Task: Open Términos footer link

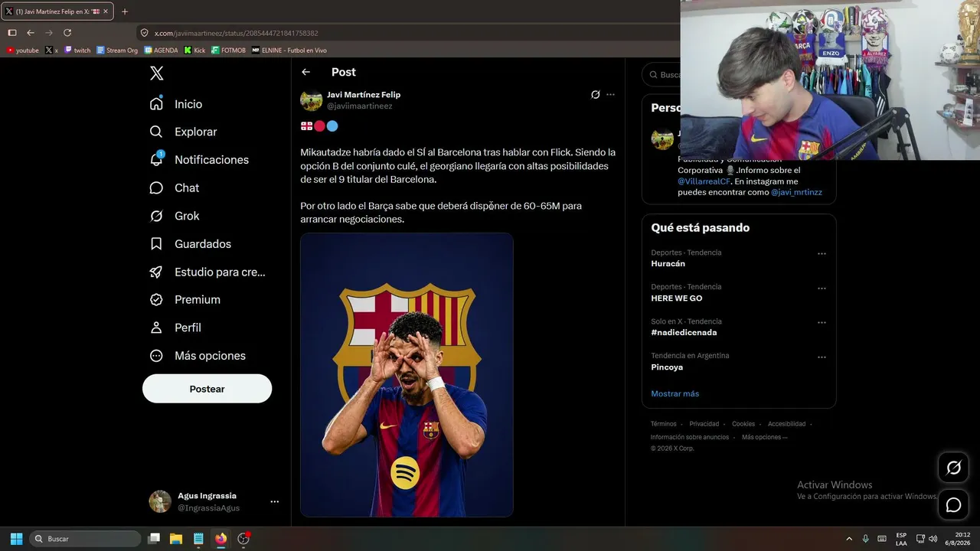Action: click(664, 424)
